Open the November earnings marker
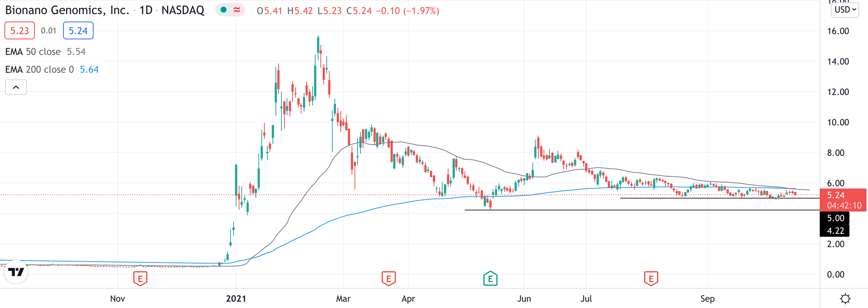The height and width of the screenshot is (308, 868). tap(140, 278)
